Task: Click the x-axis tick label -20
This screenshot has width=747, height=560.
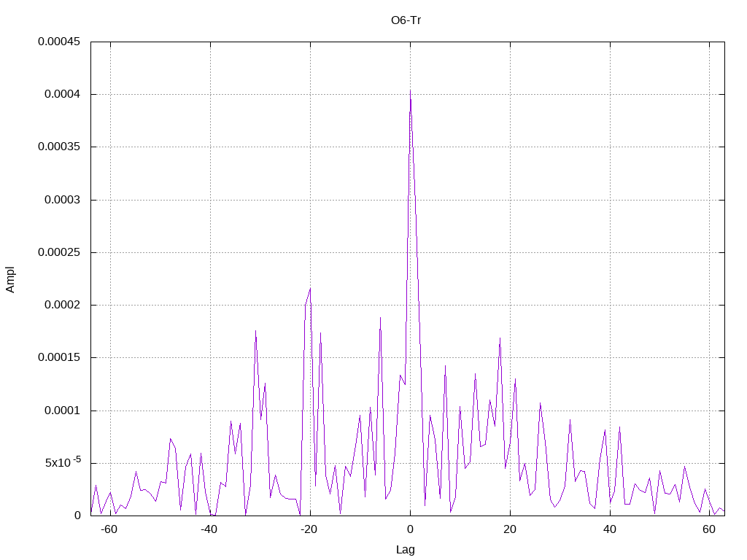Action: [309, 529]
